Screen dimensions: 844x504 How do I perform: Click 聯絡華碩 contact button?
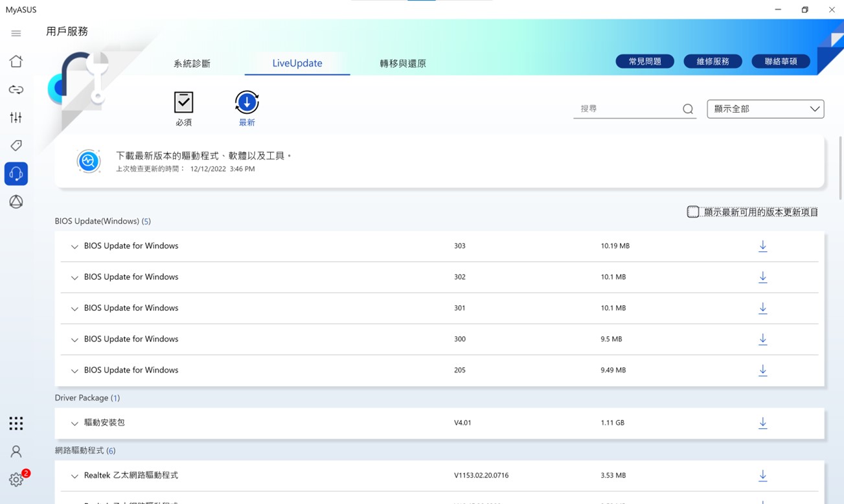(781, 62)
